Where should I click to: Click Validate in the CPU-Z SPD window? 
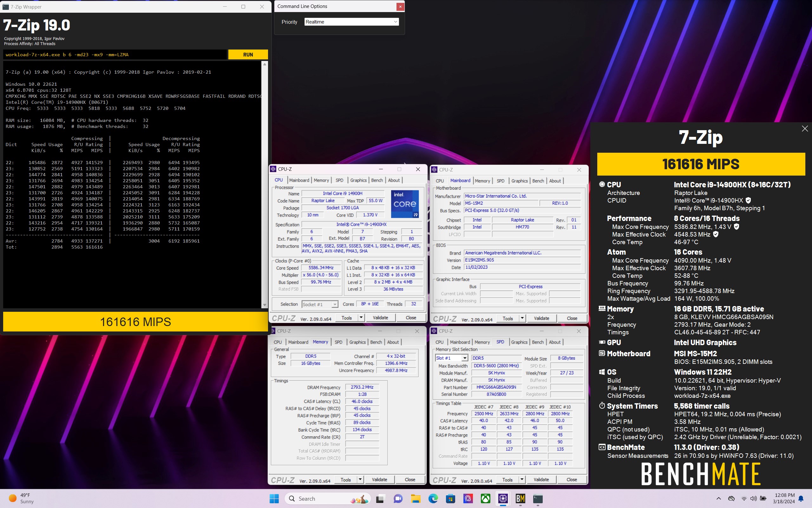click(x=541, y=479)
